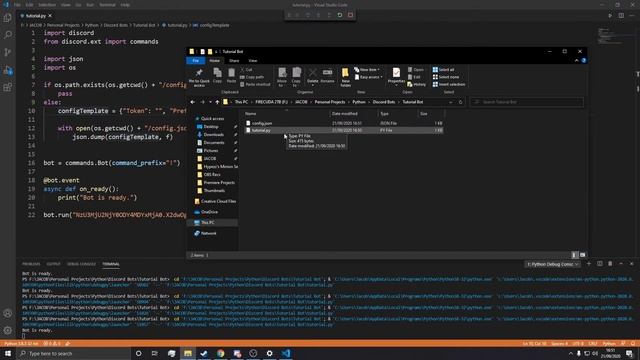
Task: Click Paste in the File Explorer ribbon
Action: click(x=231, y=76)
